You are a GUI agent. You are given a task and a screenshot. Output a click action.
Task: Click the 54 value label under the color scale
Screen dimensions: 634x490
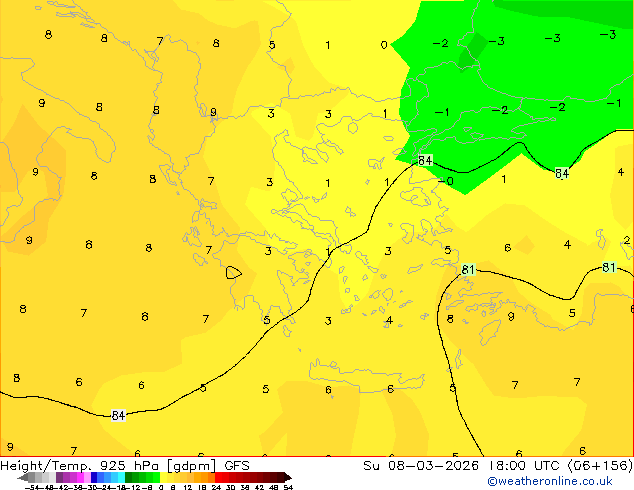click(x=288, y=488)
